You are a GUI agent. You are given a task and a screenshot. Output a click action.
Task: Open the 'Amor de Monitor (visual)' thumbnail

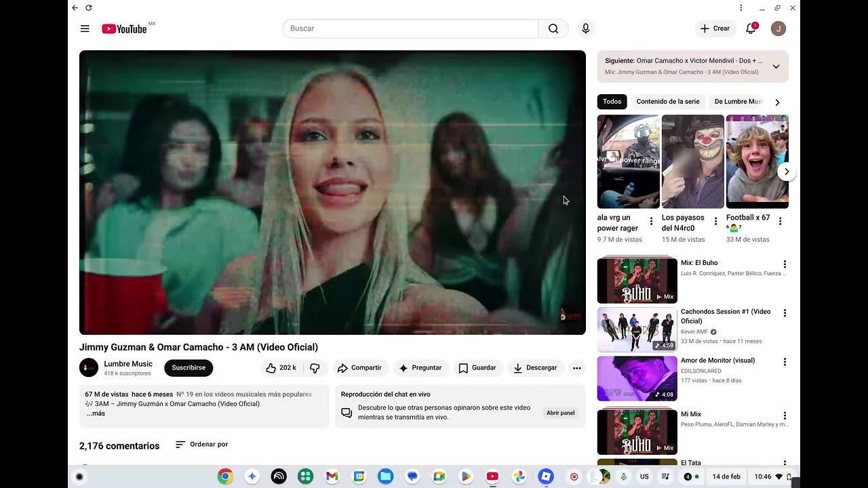pyautogui.click(x=637, y=379)
